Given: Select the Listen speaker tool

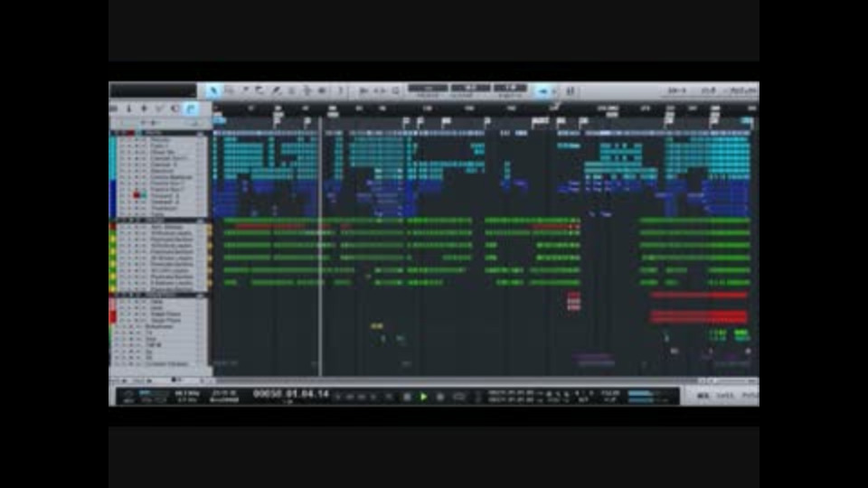Looking at the screenshot, I should tap(322, 90).
